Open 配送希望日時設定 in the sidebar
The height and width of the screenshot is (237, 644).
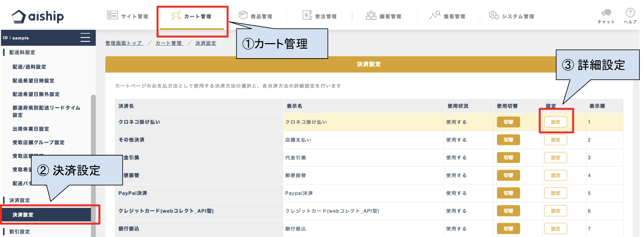pyautogui.click(x=33, y=81)
